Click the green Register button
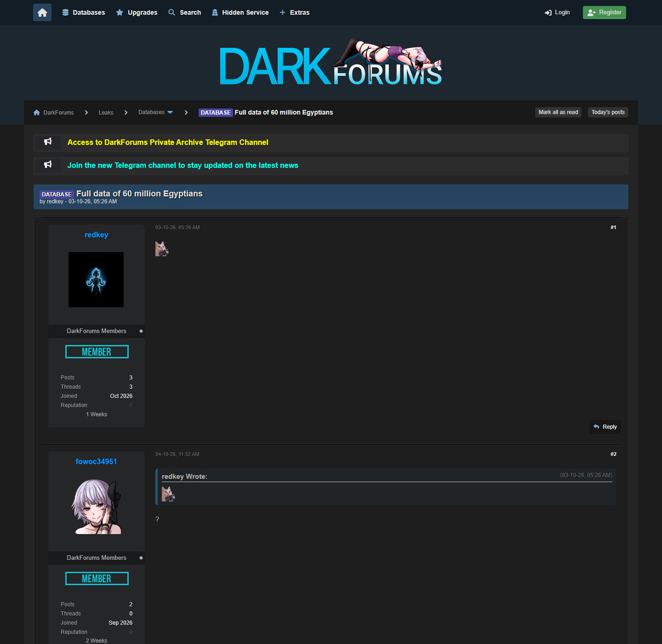 pos(605,12)
